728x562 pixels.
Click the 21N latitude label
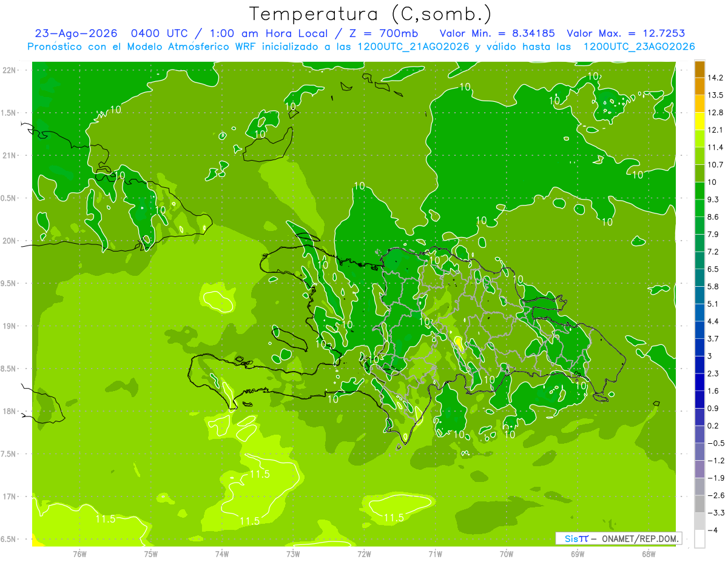click(10, 156)
